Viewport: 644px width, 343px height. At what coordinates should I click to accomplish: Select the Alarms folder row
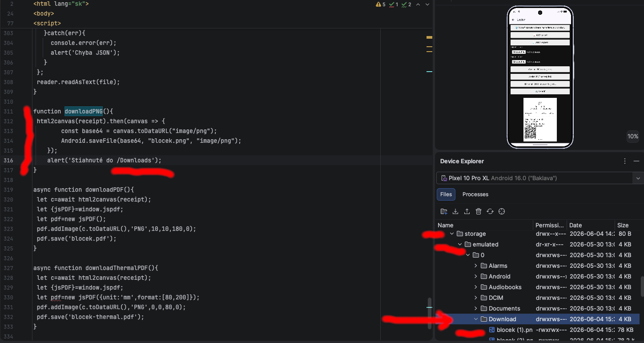538,266
